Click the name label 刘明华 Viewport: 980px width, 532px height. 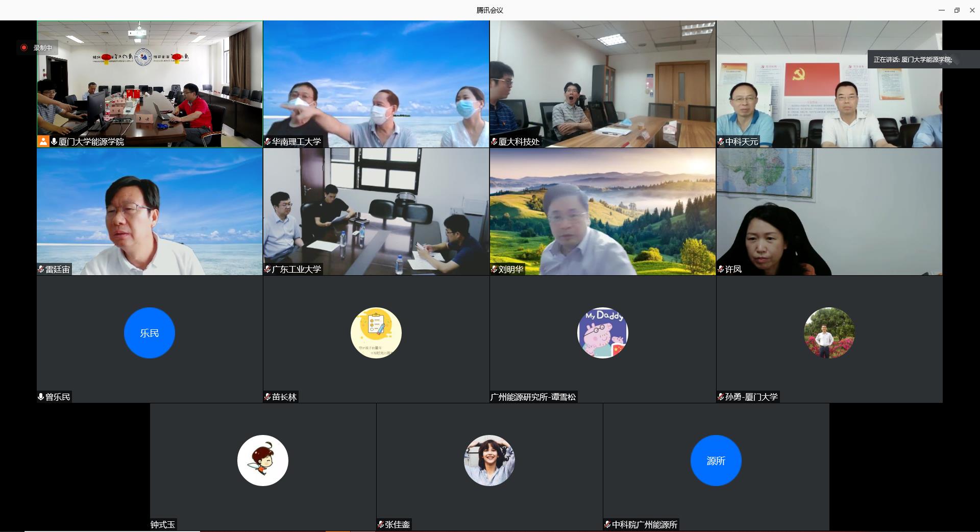[x=511, y=269]
